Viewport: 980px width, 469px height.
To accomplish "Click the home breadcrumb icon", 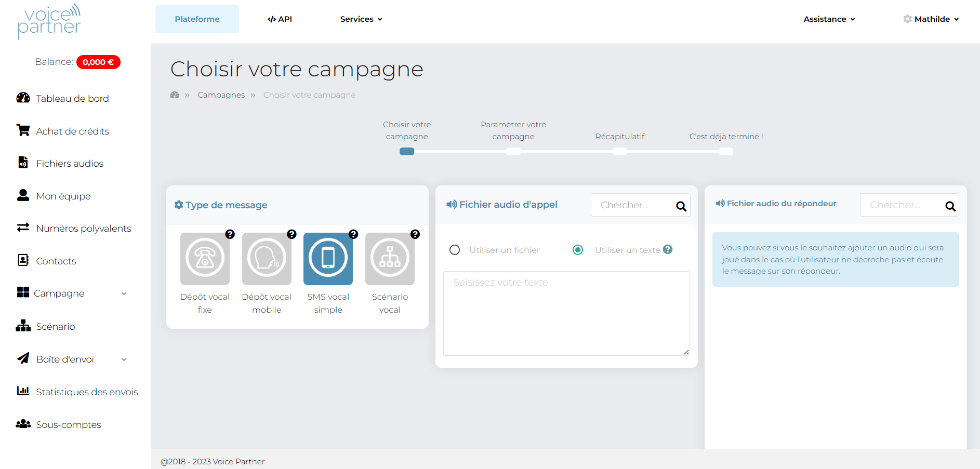I will click(x=175, y=95).
